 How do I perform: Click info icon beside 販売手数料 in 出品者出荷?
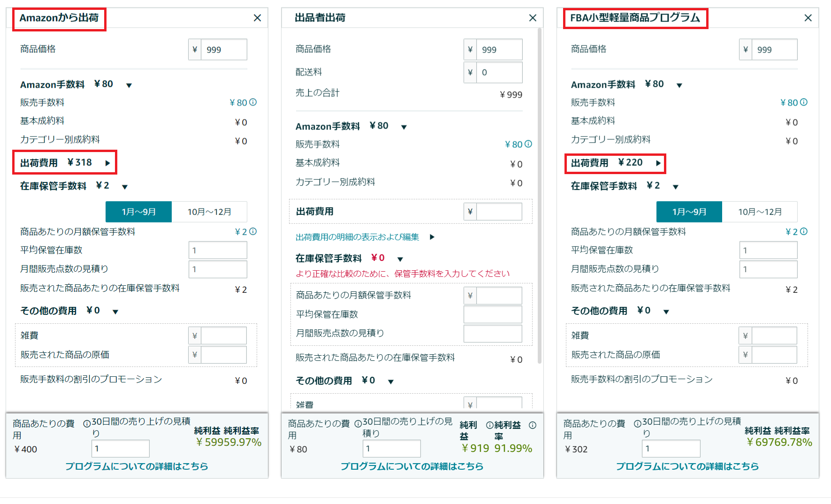[528, 144]
